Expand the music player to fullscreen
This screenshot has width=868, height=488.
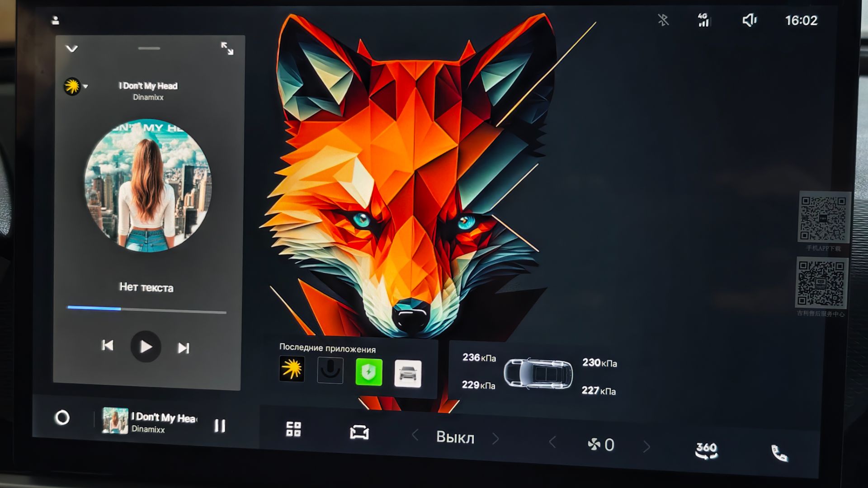pyautogui.click(x=227, y=48)
